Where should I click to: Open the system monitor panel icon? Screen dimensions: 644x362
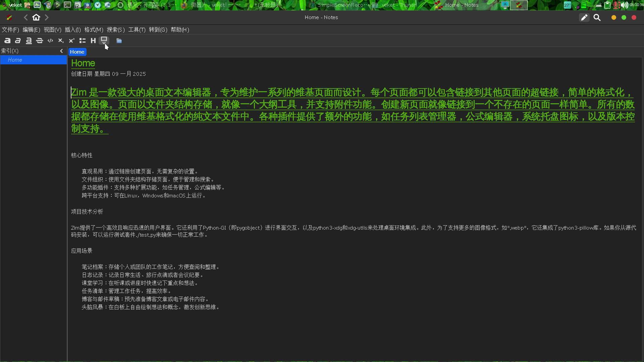[x=37, y=5]
